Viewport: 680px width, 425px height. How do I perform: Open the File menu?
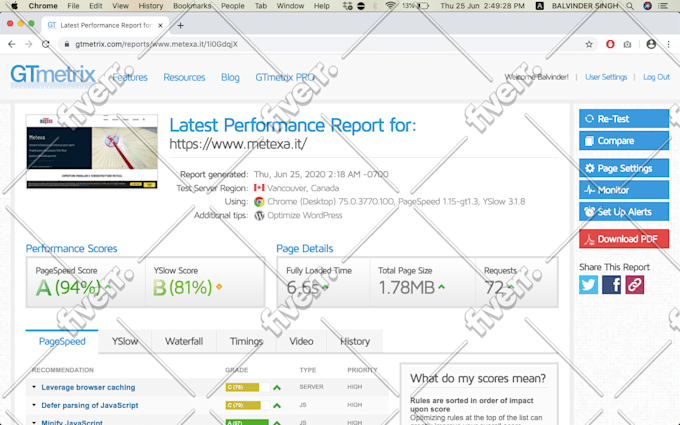(x=73, y=6)
